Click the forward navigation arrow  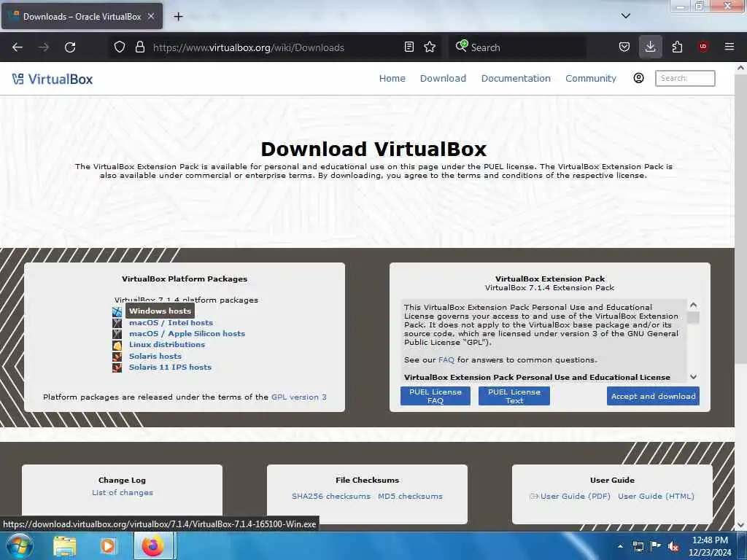coord(44,47)
